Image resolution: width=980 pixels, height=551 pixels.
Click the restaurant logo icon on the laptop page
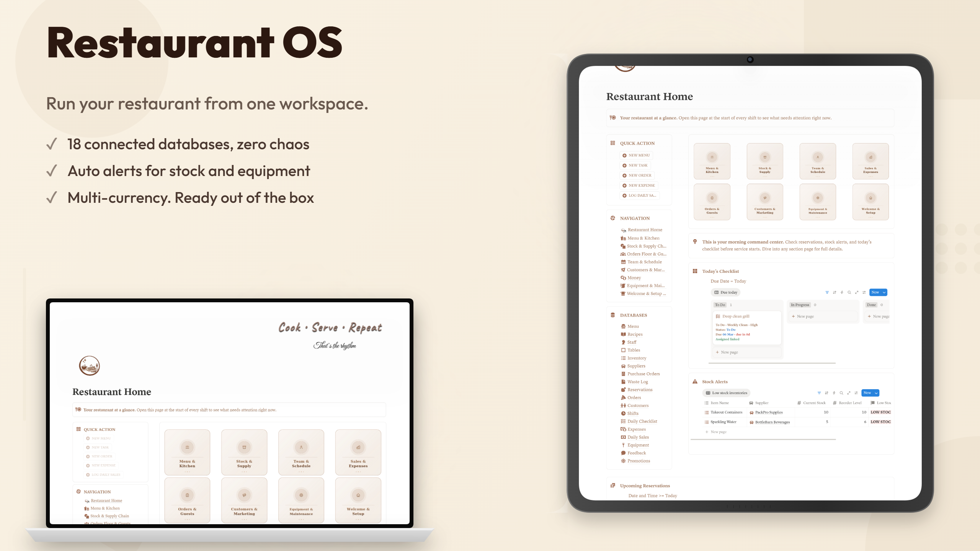pyautogui.click(x=90, y=366)
